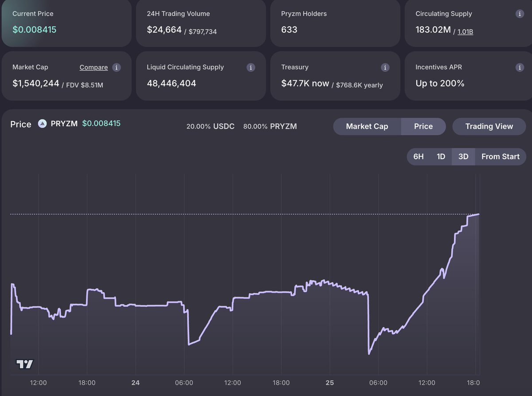Switch chart to Price view
The image size is (532, 396).
pyautogui.click(x=423, y=126)
